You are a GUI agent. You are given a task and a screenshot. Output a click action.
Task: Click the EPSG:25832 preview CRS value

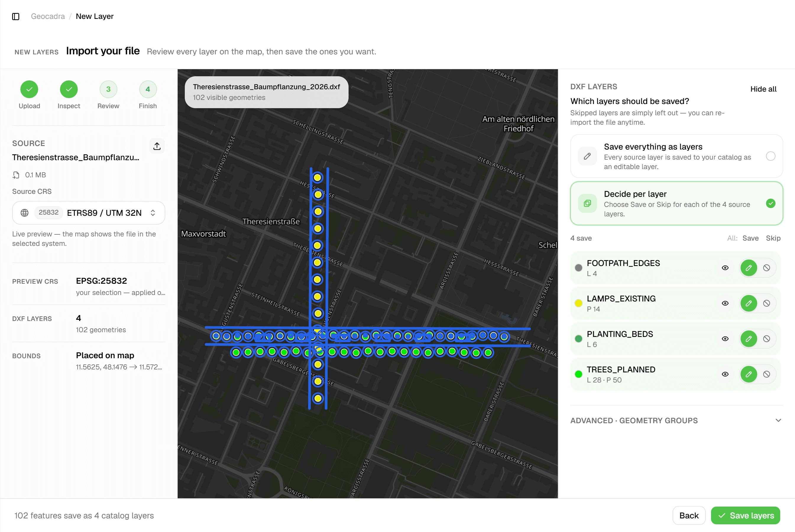click(x=101, y=281)
